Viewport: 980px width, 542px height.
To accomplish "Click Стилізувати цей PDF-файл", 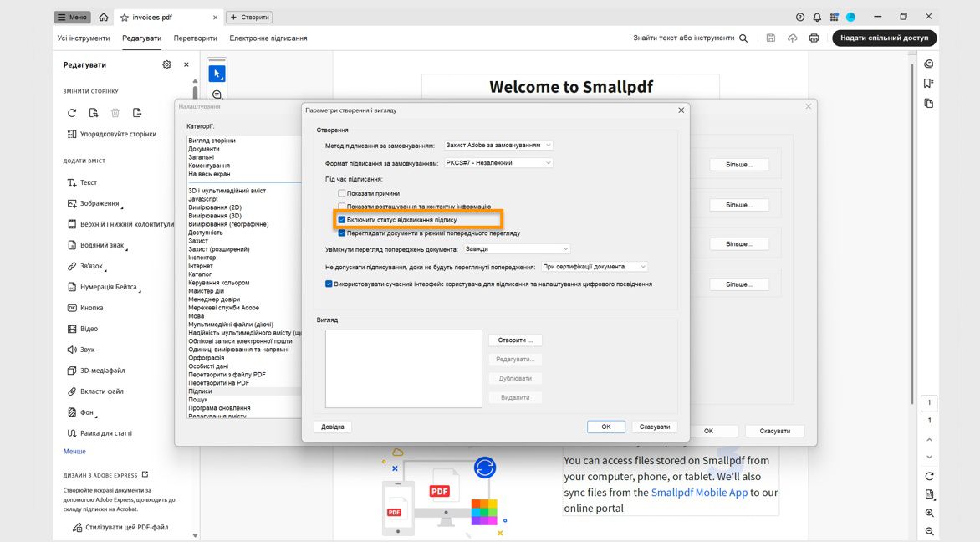I will [x=120, y=527].
